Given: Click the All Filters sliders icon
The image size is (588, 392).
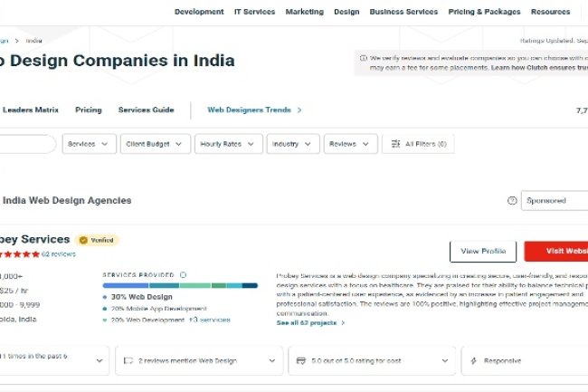Looking at the screenshot, I should [394, 144].
